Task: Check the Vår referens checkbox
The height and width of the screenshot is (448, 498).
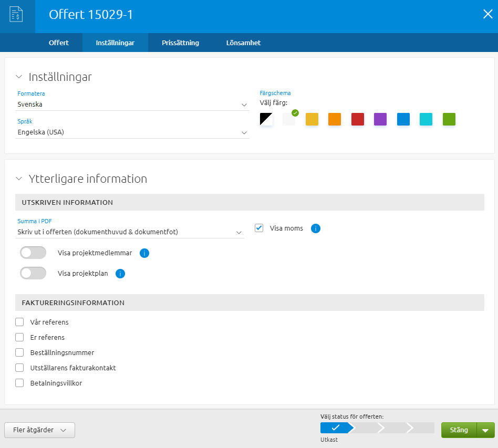Action: [20, 322]
